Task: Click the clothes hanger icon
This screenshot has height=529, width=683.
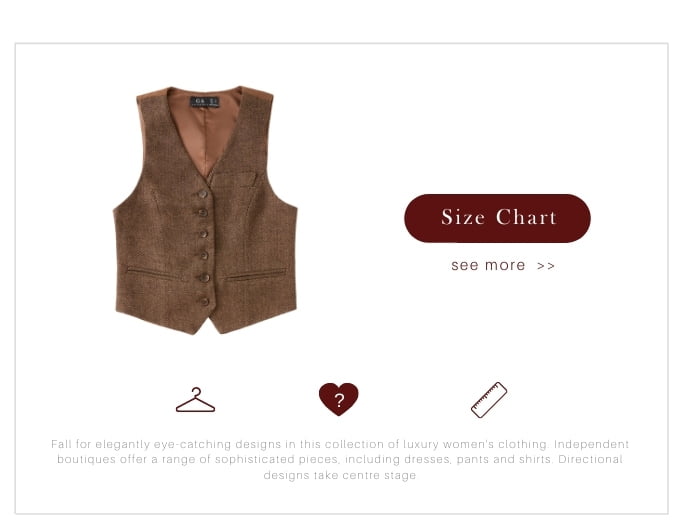Action: (195, 400)
